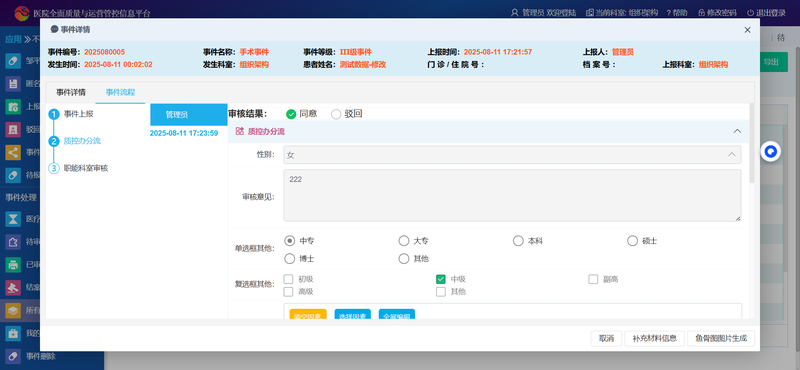Click the speech bubble icon beside 事件详情 title
The height and width of the screenshot is (370, 800).
[54, 30]
